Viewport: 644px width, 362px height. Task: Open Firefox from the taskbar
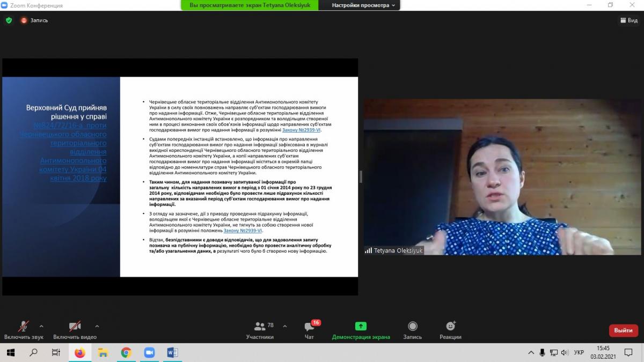tap(80, 352)
